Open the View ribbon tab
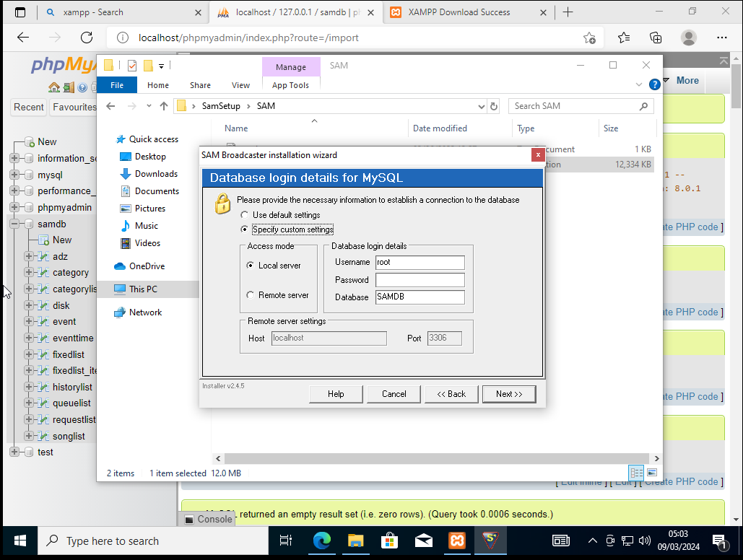743x560 pixels. coord(240,85)
